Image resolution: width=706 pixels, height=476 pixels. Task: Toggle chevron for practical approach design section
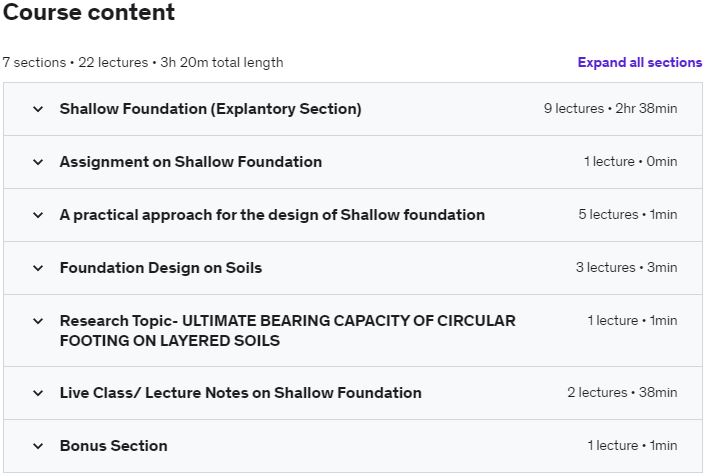click(38, 215)
